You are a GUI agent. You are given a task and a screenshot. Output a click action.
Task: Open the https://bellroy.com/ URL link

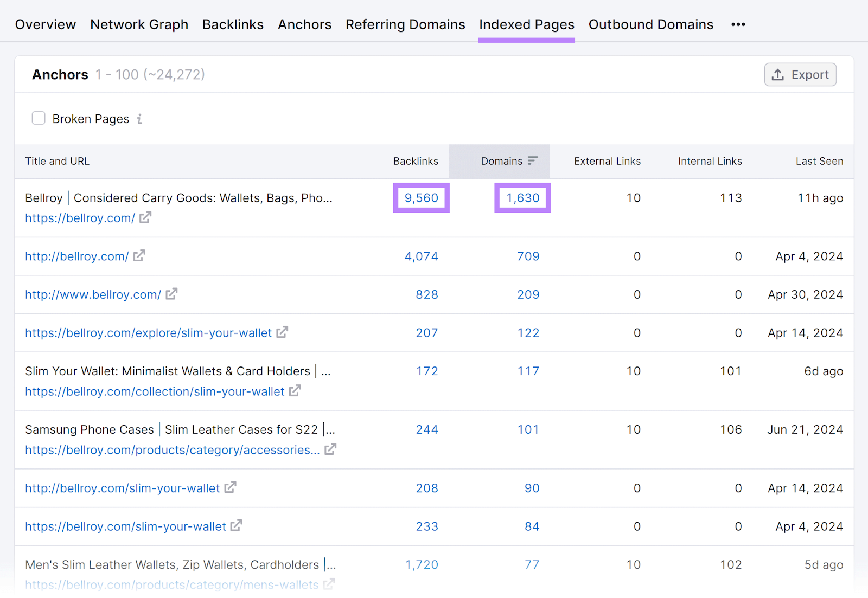coord(80,218)
